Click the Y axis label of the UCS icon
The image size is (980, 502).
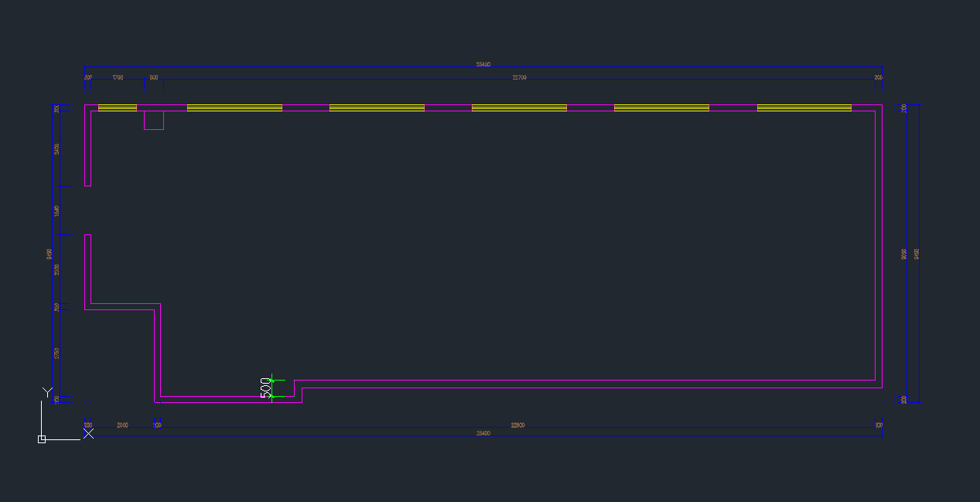[x=47, y=393]
